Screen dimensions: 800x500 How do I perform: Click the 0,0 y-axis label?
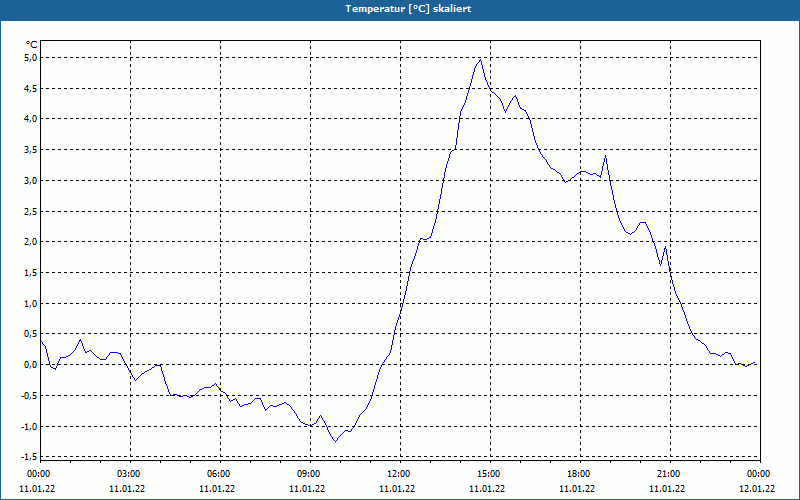pyautogui.click(x=31, y=365)
